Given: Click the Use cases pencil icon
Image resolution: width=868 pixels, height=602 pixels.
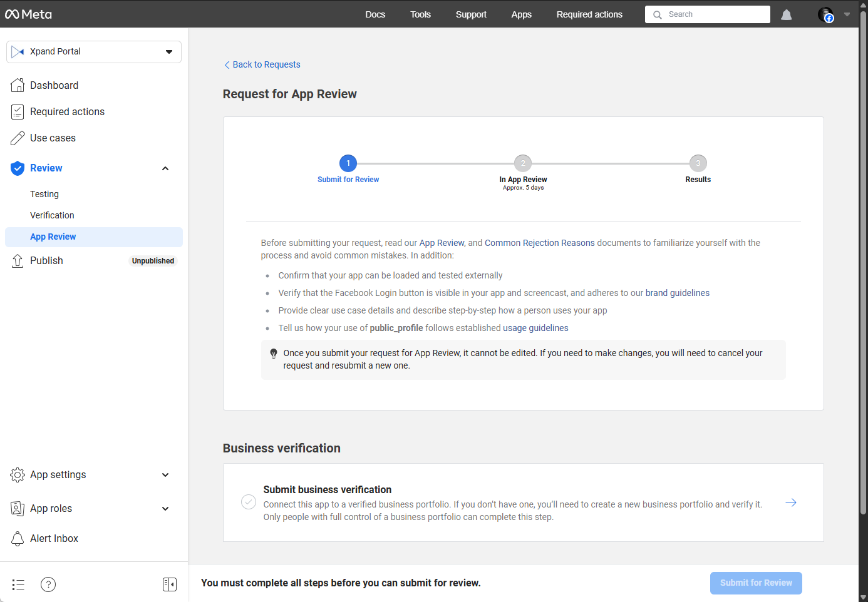Looking at the screenshot, I should pyautogui.click(x=18, y=138).
